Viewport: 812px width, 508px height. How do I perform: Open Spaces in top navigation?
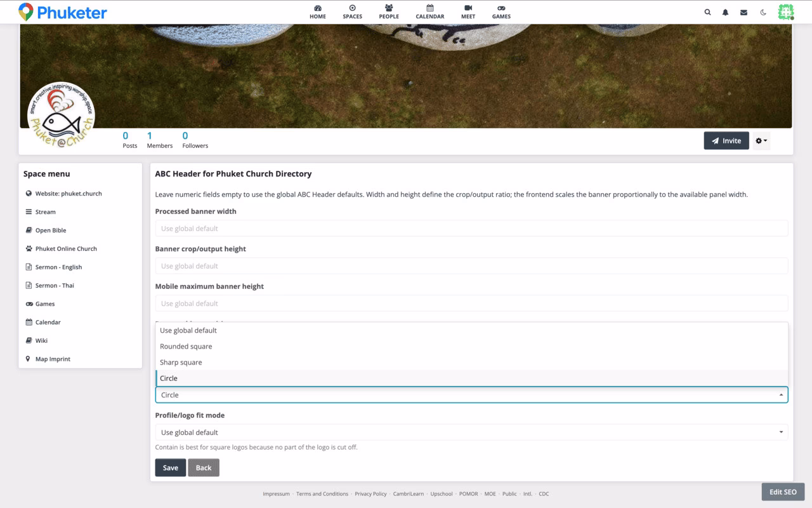[x=352, y=12]
